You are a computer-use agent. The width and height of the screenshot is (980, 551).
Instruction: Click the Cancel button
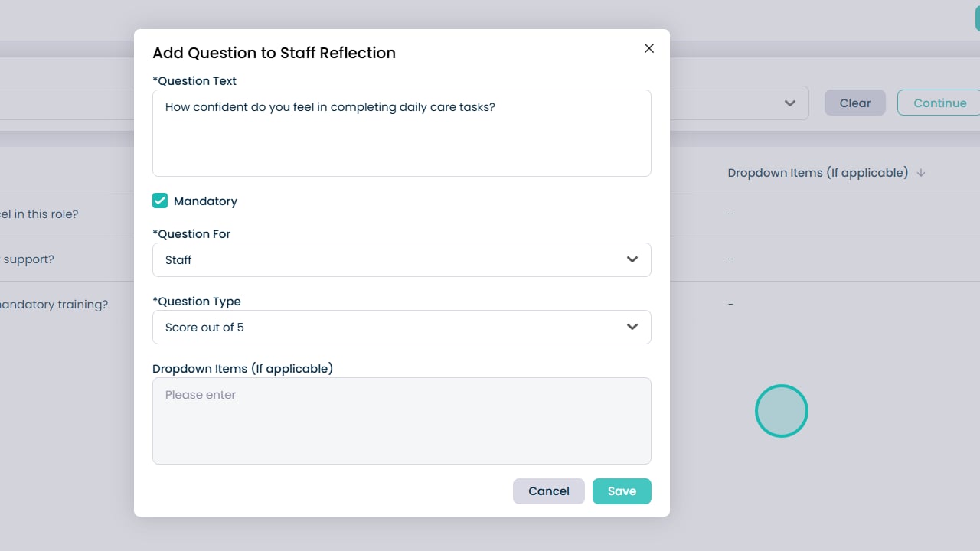pyautogui.click(x=548, y=491)
